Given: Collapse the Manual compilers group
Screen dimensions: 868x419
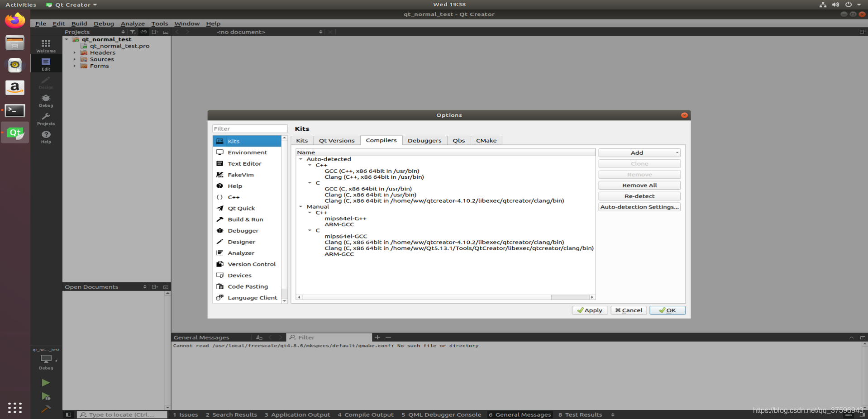Looking at the screenshot, I should [x=300, y=207].
